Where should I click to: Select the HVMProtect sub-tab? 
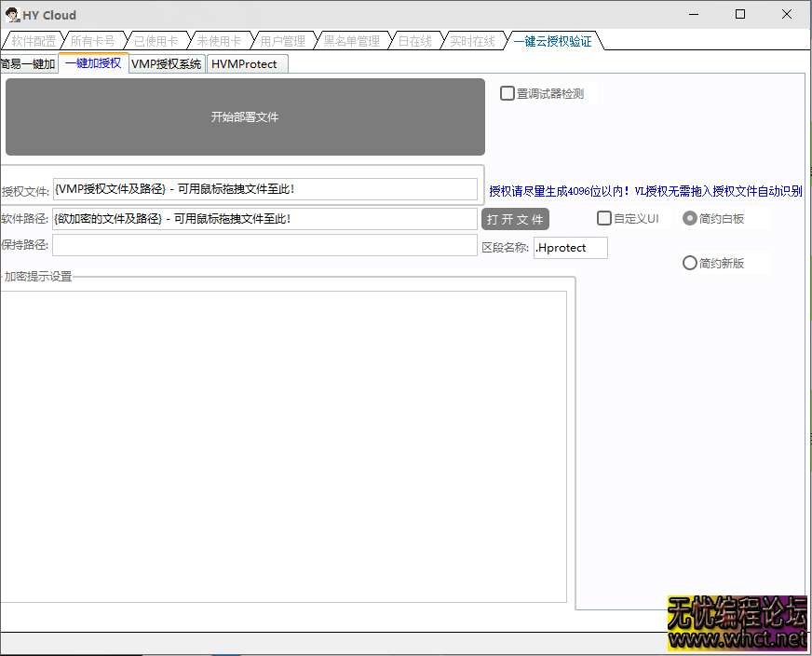(244, 64)
